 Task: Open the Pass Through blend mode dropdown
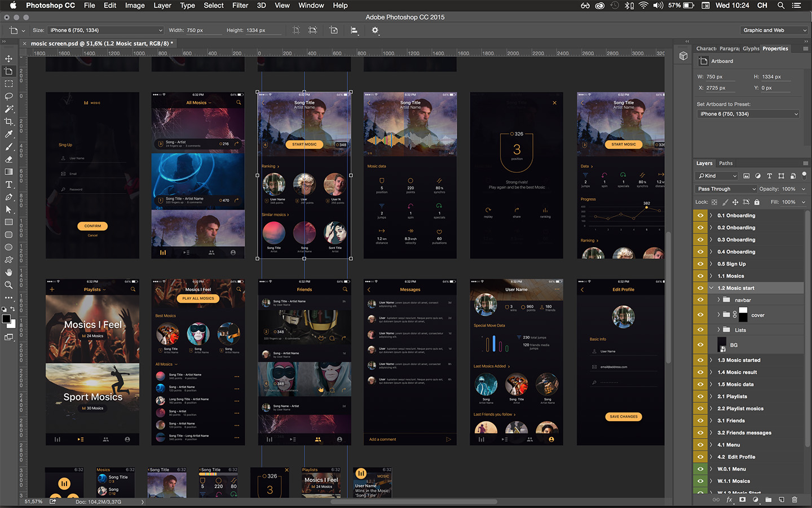coord(726,189)
